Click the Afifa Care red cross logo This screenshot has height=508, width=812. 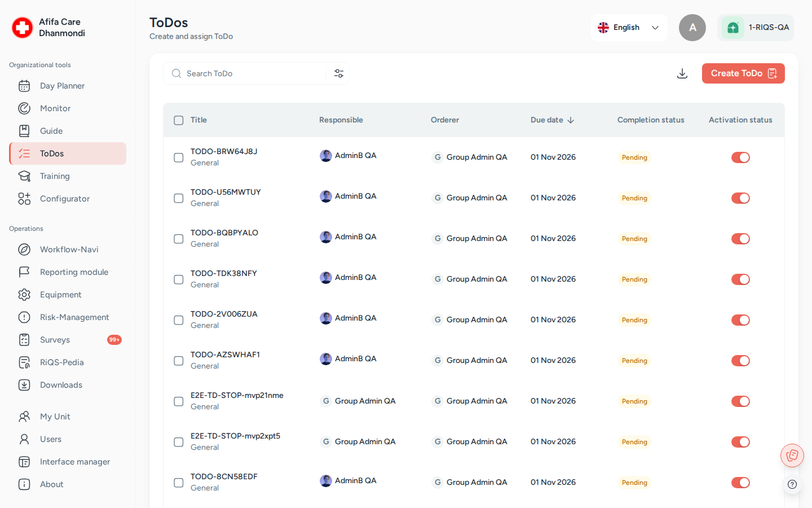point(23,28)
